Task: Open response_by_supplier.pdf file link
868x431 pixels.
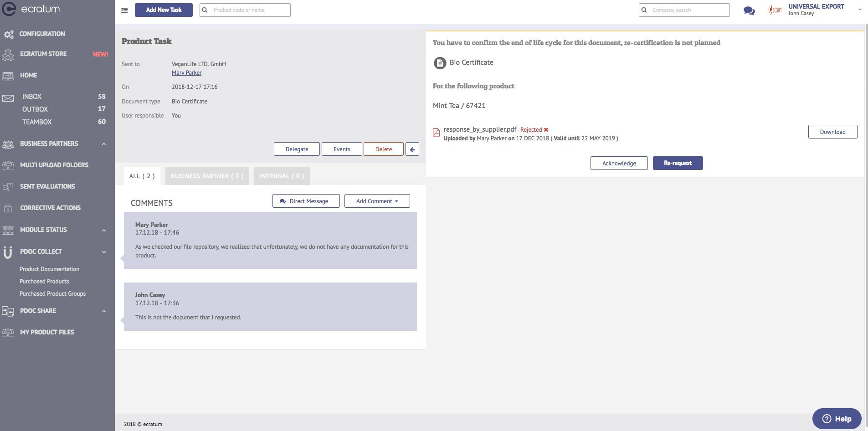Action: pyautogui.click(x=480, y=129)
